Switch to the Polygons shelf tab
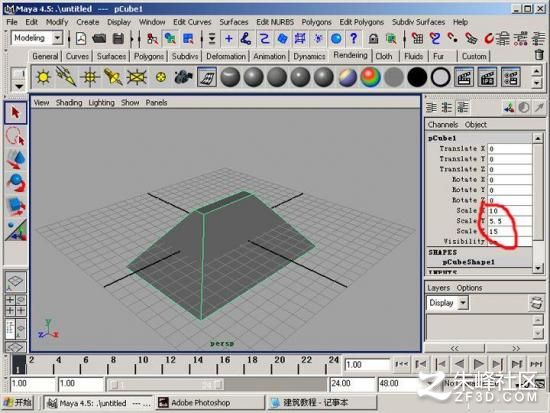 (x=149, y=56)
